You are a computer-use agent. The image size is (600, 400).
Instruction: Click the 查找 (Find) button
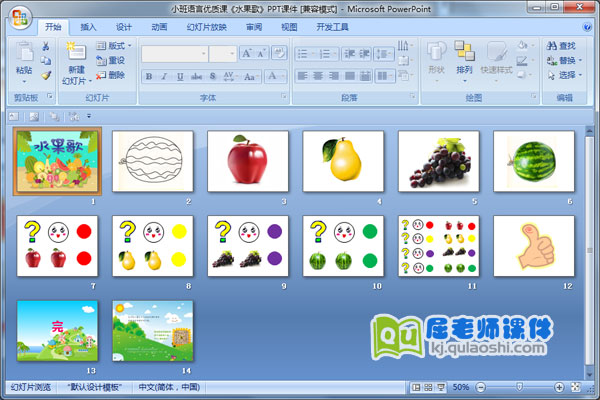tap(561, 46)
